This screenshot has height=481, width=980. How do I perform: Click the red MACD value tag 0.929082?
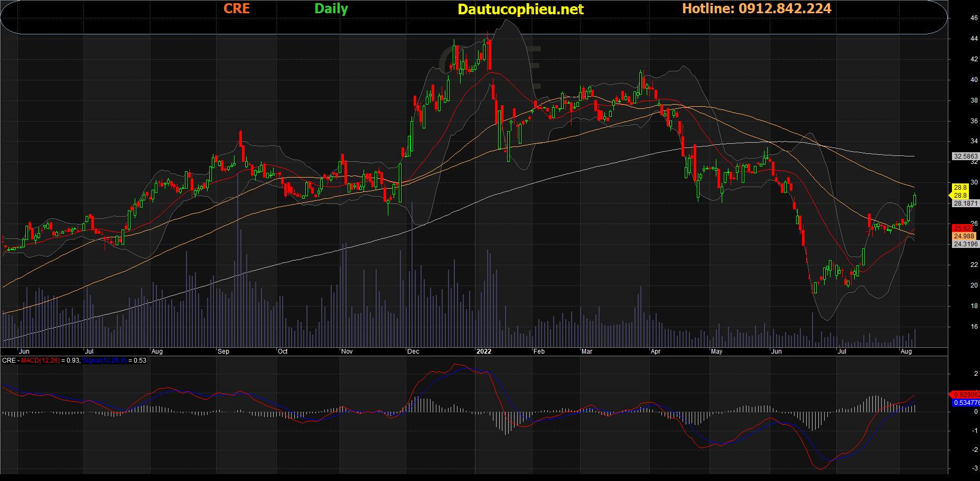pyautogui.click(x=966, y=395)
